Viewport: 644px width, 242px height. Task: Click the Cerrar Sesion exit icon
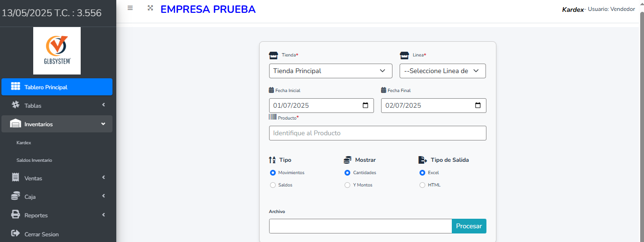15,233
